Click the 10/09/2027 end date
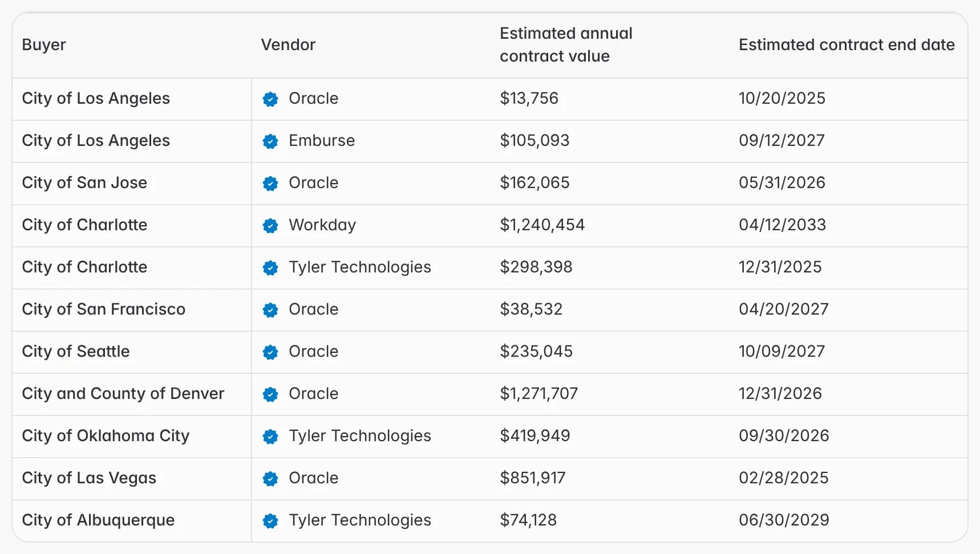 click(x=781, y=351)
